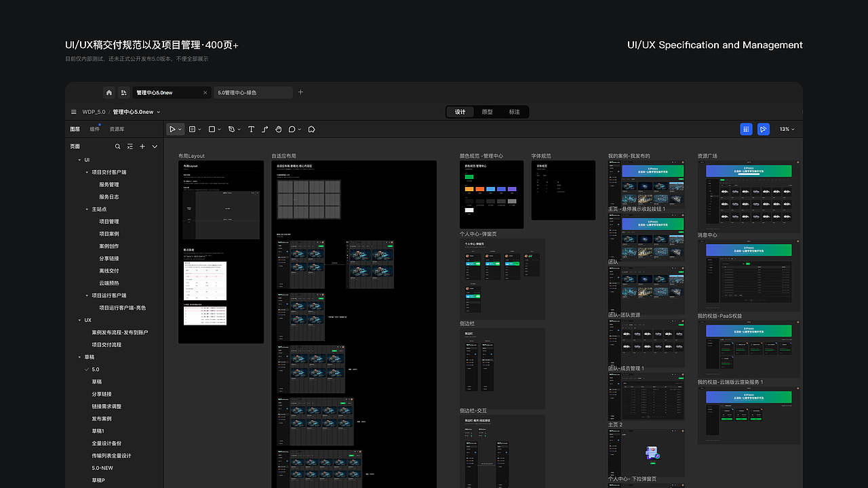Open the 服务日志 page
Image resolution: width=868 pixels, height=488 pixels.
click(x=109, y=197)
